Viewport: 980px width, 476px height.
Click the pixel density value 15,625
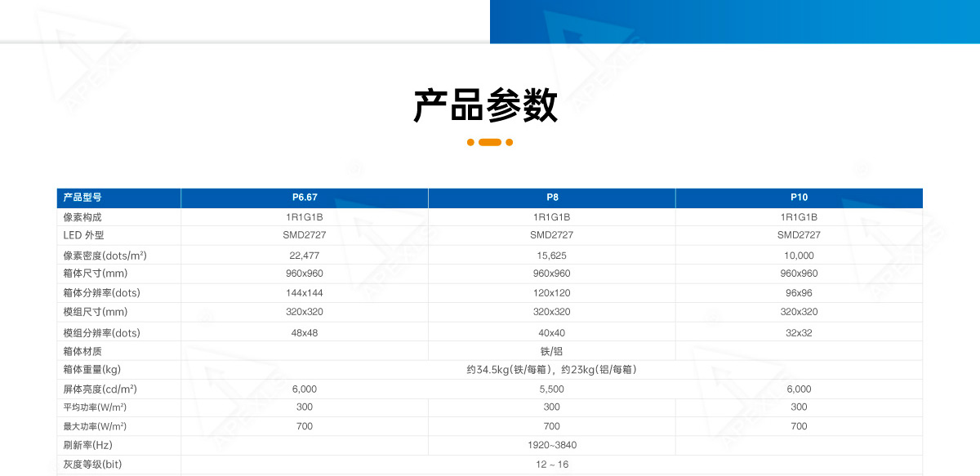pyautogui.click(x=552, y=256)
